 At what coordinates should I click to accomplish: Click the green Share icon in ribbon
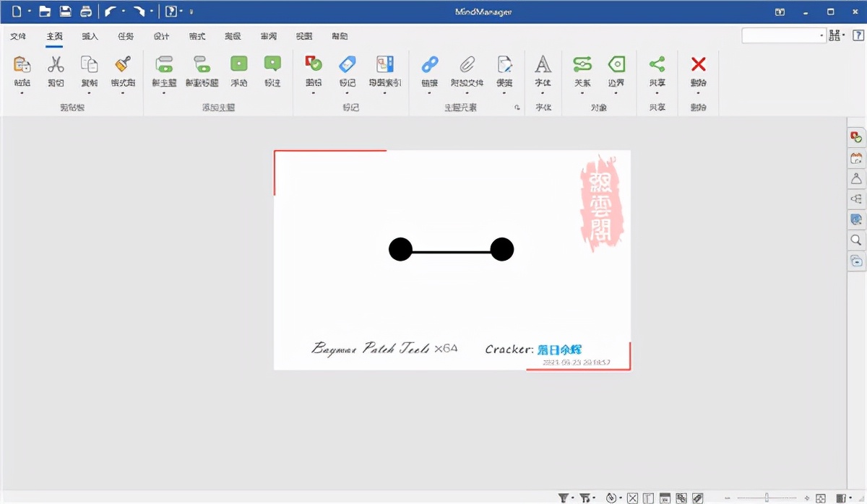(x=657, y=65)
